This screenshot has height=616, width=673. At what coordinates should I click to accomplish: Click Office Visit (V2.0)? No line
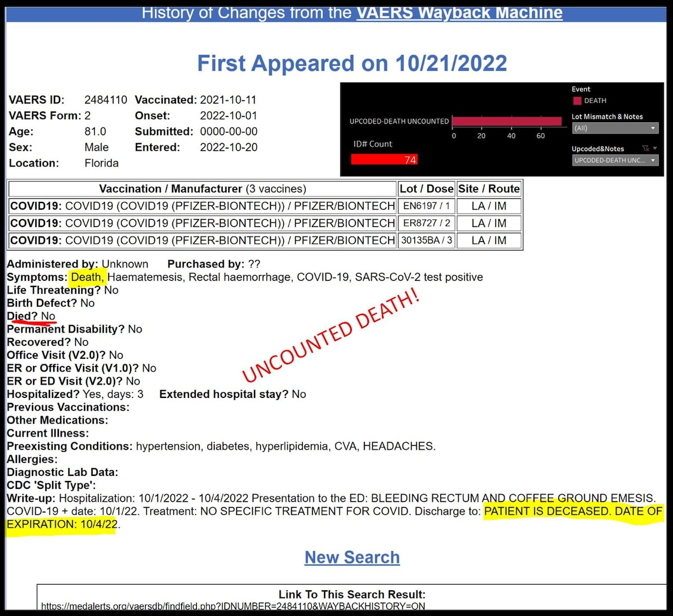65,355
